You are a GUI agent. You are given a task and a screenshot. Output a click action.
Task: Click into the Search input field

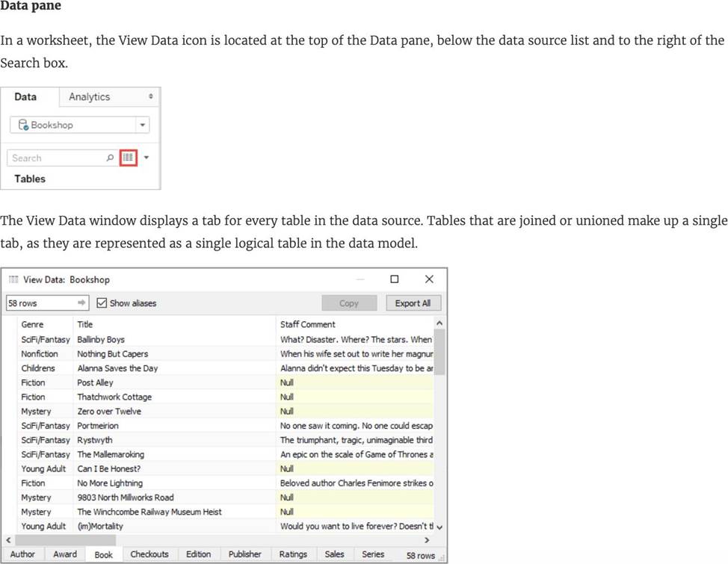tap(56, 158)
